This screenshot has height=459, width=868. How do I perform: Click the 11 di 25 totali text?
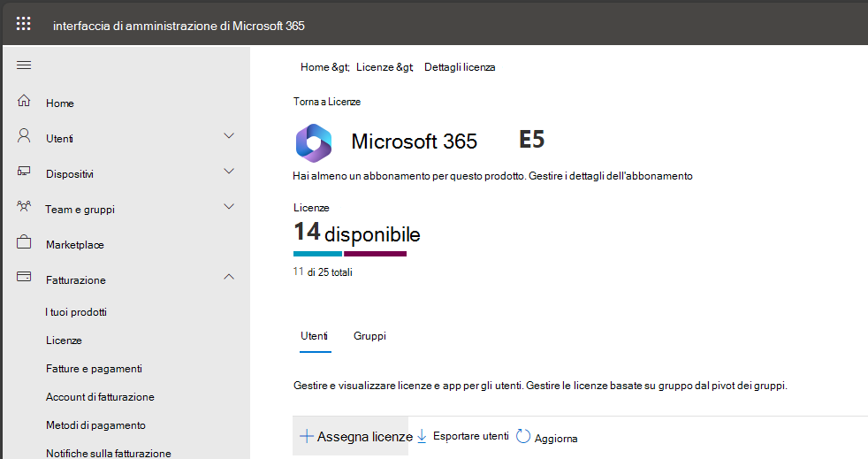[323, 272]
